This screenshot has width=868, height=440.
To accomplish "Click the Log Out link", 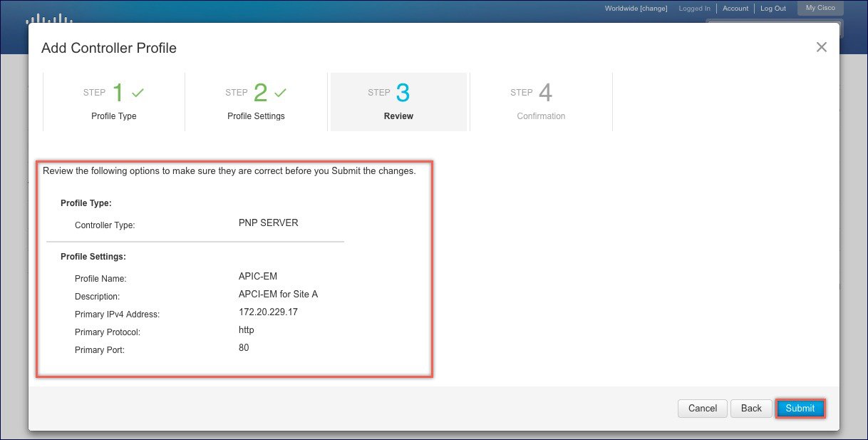I will [773, 9].
